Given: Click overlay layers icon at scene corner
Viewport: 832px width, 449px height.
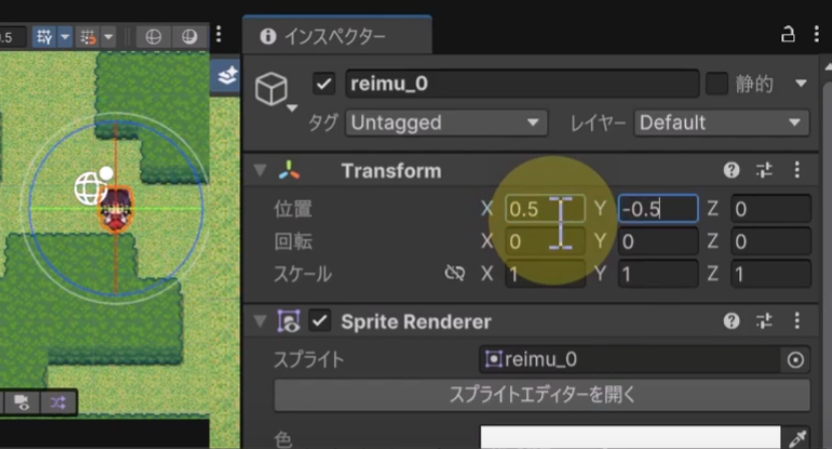Looking at the screenshot, I should (227, 76).
